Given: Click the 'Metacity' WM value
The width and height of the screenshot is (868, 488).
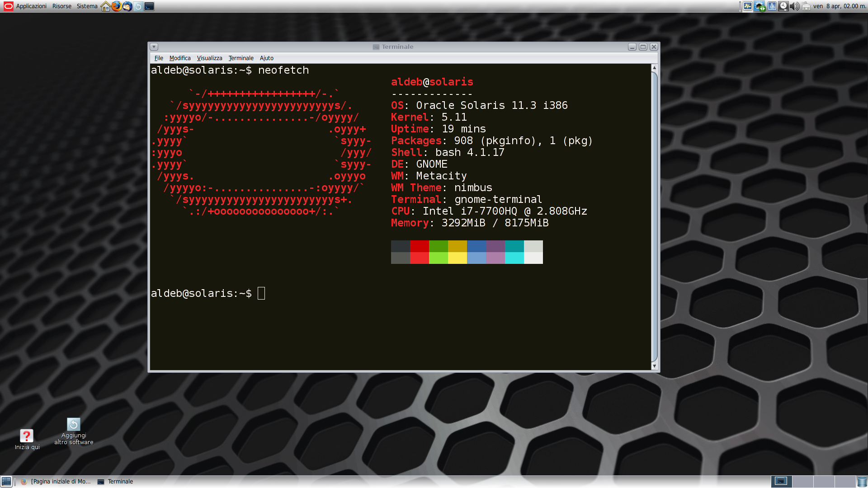Looking at the screenshot, I should point(441,176).
